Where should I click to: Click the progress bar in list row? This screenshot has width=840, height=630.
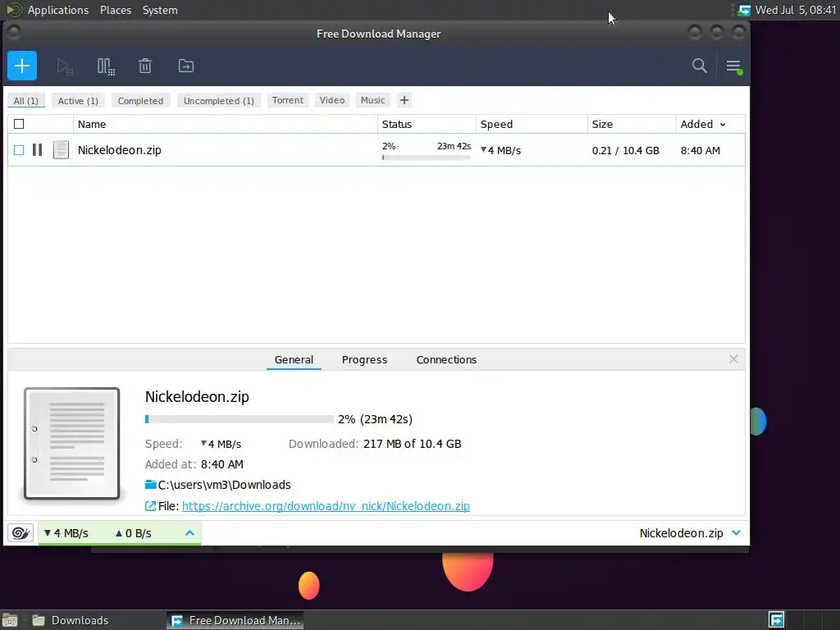coord(426,157)
